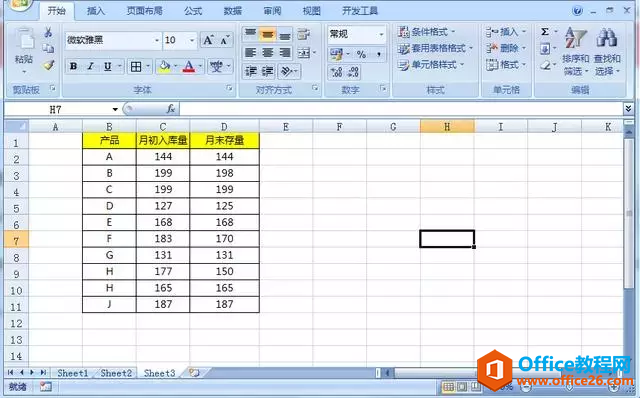Select the Format Painter brush

49,64
